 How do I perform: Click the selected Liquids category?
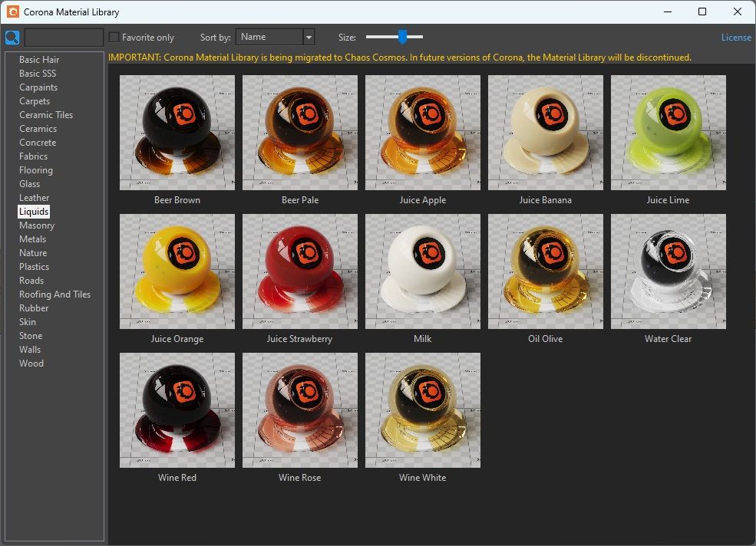click(x=34, y=212)
